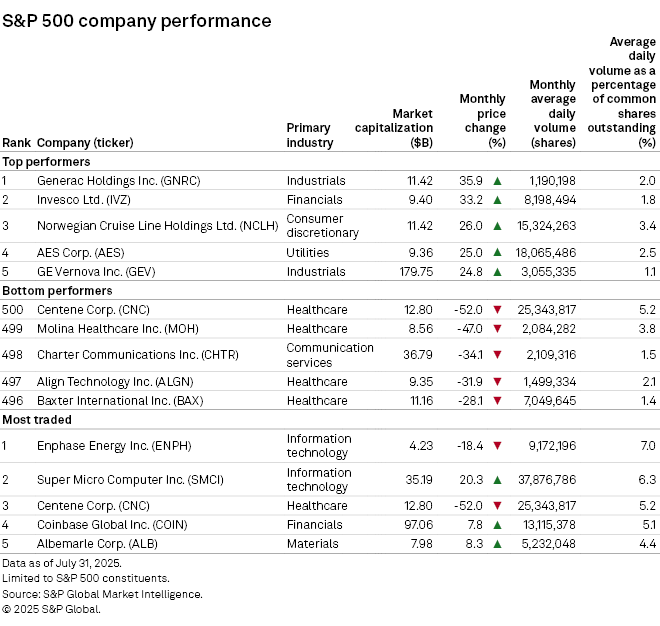Image resolution: width=660 pixels, height=626 pixels.
Task: Click the red down arrow for Baxter International
Action: pyautogui.click(x=496, y=401)
